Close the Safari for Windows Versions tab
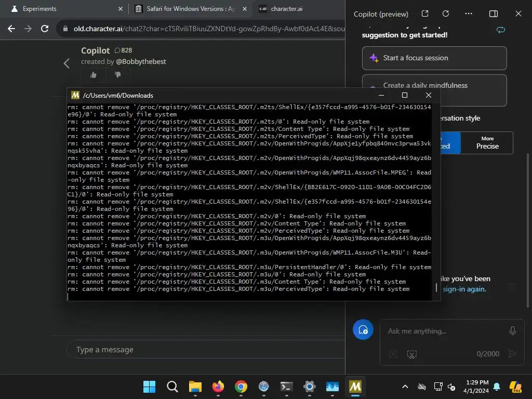Image resolution: width=532 pixels, height=399 pixels. tap(245, 9)
